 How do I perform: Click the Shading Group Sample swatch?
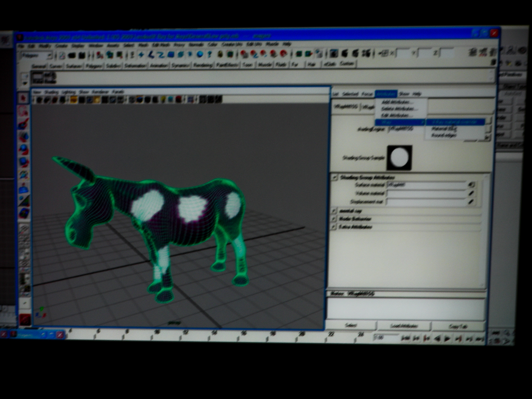pyautogui.click(x=399, y=157)
